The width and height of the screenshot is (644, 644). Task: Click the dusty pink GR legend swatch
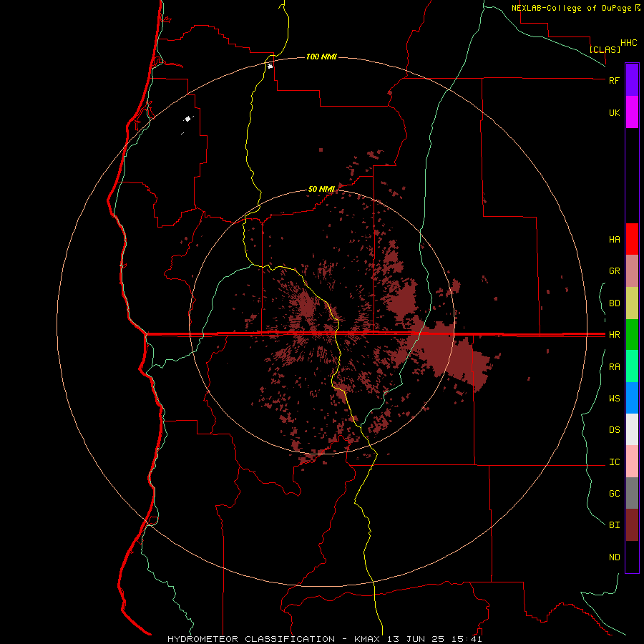[632, 271]
